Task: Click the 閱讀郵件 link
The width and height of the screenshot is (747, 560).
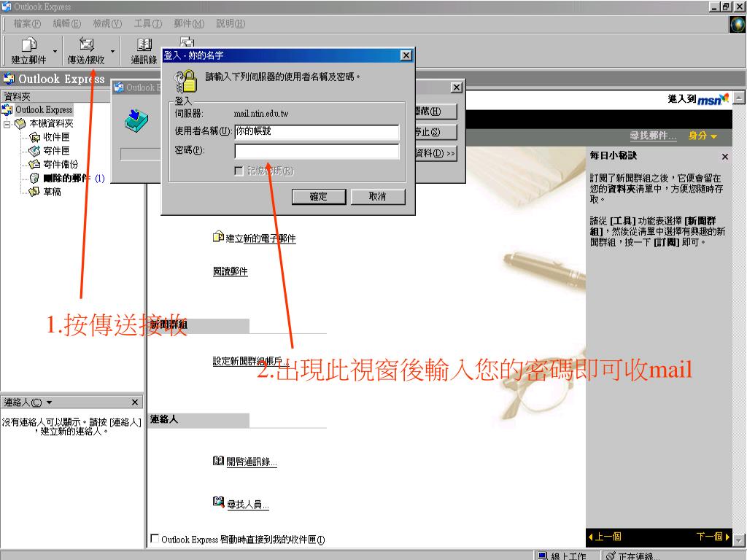Action: 230,271
